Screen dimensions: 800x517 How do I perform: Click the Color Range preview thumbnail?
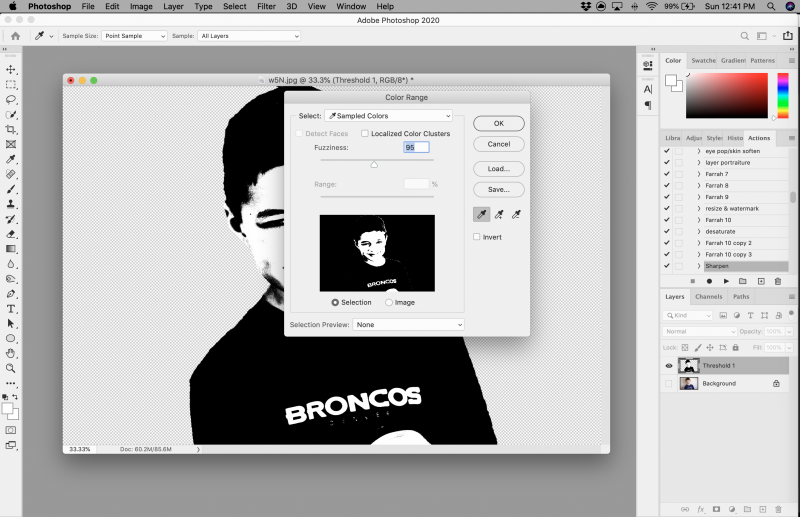tap(377, 253)
